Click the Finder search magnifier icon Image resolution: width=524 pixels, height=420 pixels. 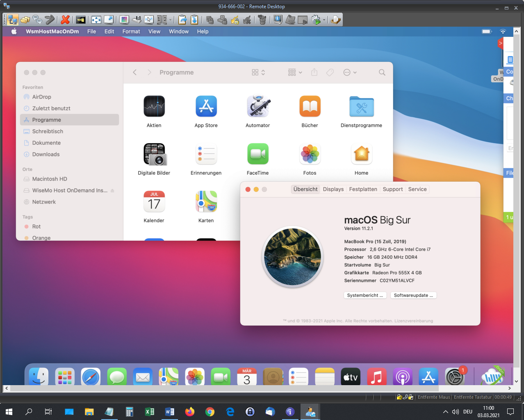pyautogui.click(x=382, y=73)
